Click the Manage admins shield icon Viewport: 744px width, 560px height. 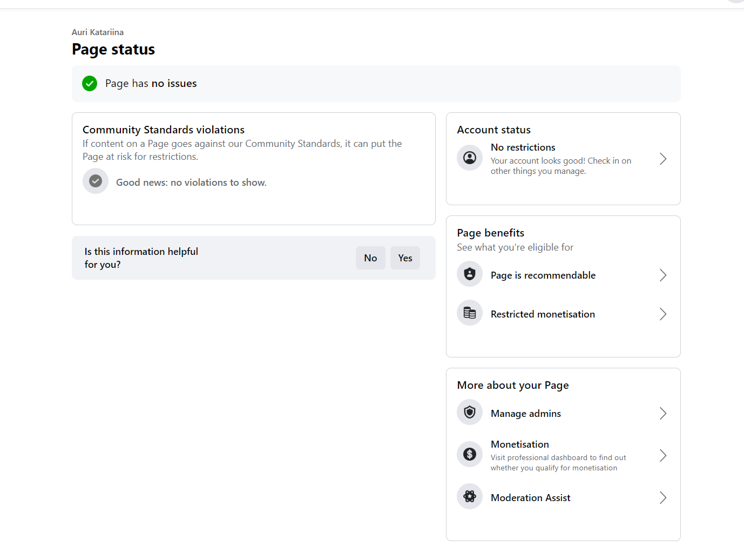[x=470, y=413]
